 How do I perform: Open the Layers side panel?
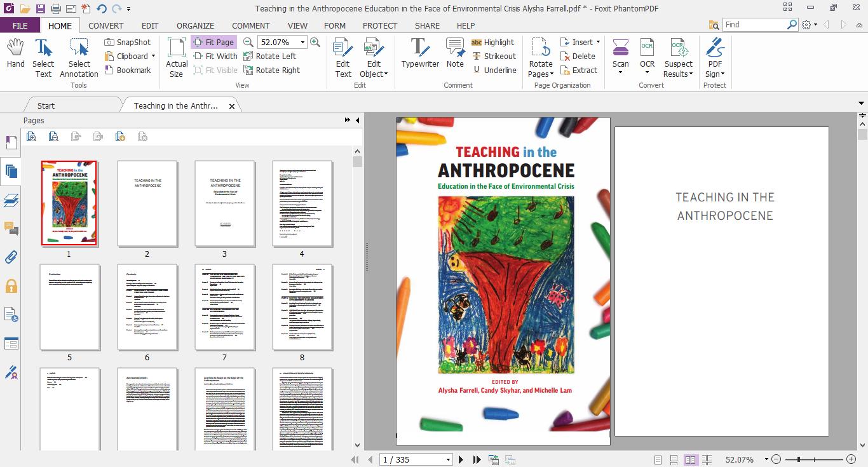point(11,200)
